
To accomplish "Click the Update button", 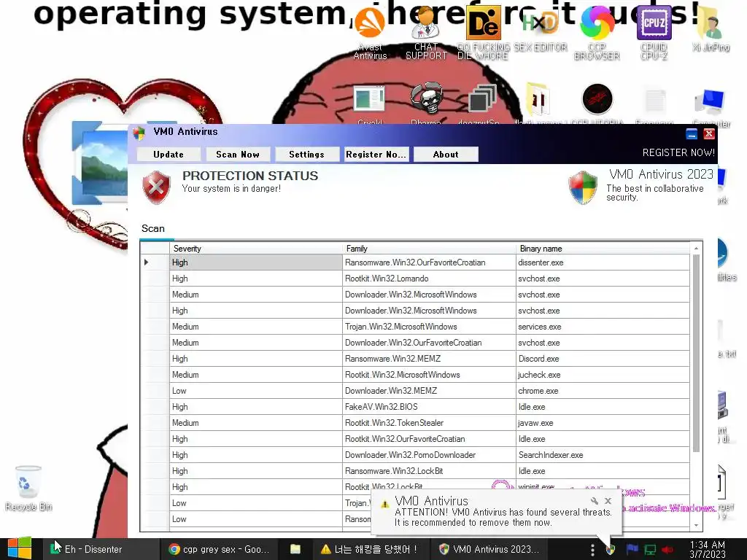I will 169,155.
